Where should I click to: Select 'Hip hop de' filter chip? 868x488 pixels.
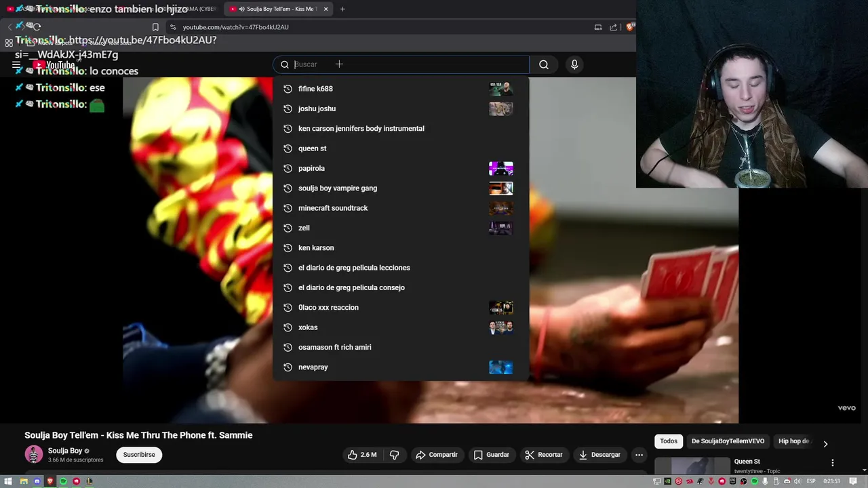tap(794, 441)
